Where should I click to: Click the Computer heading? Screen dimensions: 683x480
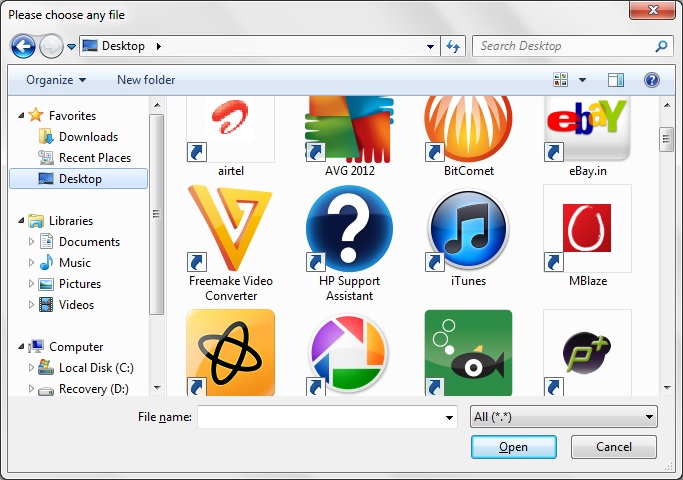tap(66, 347)
